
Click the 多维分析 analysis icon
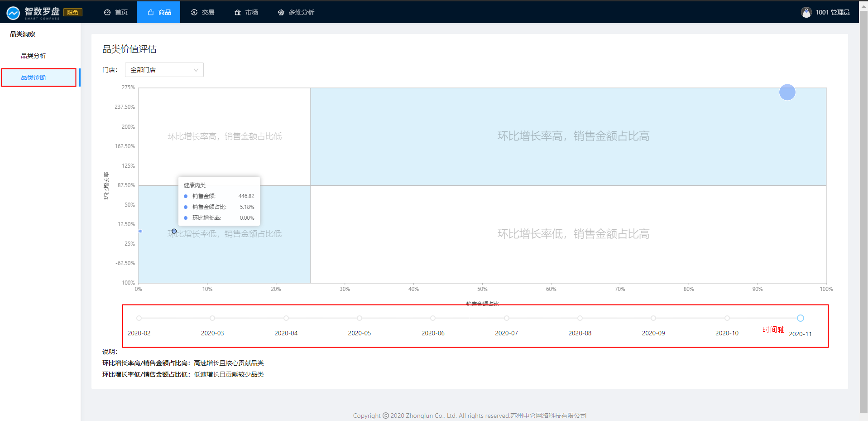[281, 12]
